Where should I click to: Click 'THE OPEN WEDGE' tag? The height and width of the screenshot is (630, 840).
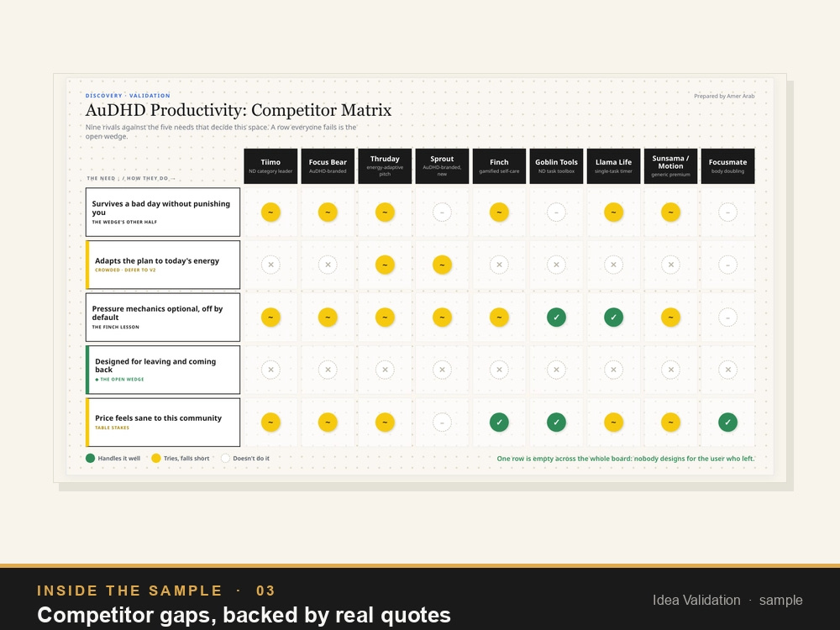119,380
